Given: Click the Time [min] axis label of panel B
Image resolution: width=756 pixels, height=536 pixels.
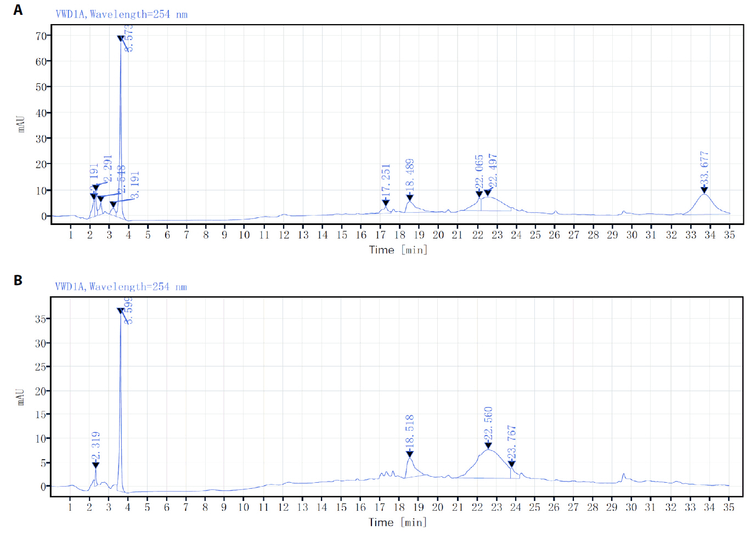Looking at the screenshot, I should (x=399, y=522).
